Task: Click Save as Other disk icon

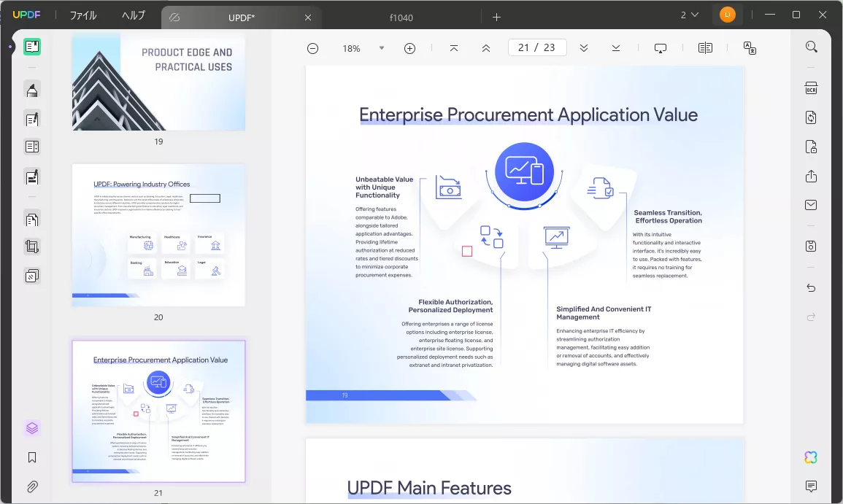Action: 812,246
